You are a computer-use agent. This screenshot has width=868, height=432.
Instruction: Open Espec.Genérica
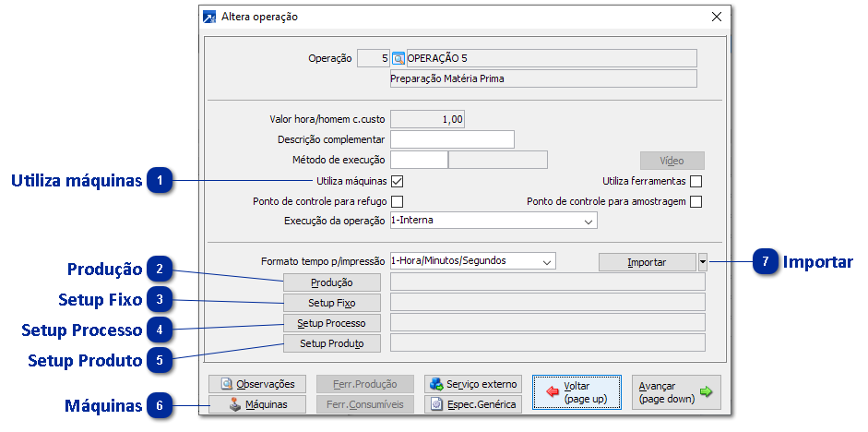[x=473, y=404]
